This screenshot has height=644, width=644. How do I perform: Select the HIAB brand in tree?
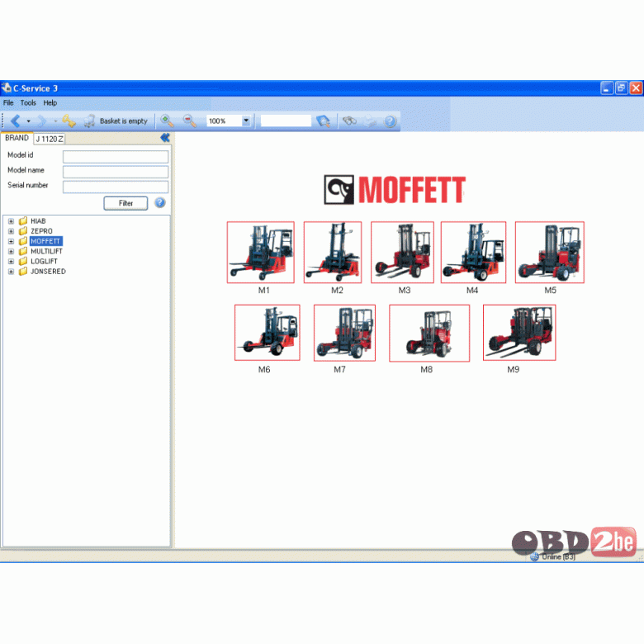point(38,221)
